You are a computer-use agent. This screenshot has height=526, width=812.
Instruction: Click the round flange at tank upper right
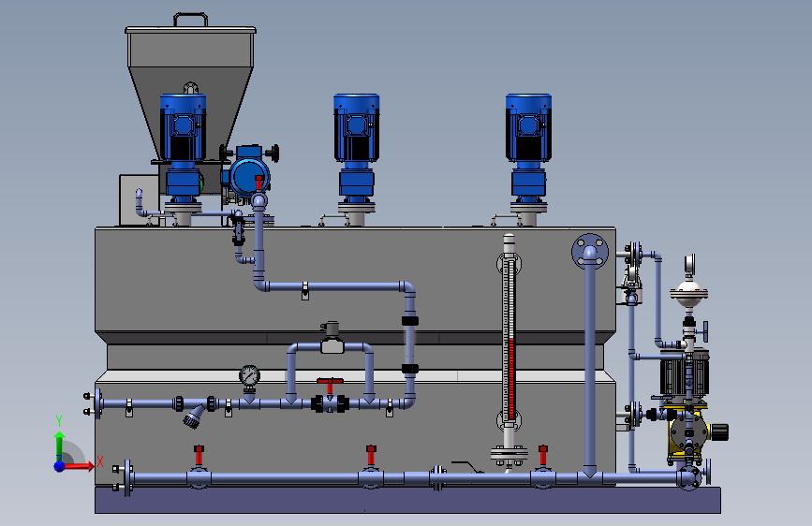tap(590, 252)
